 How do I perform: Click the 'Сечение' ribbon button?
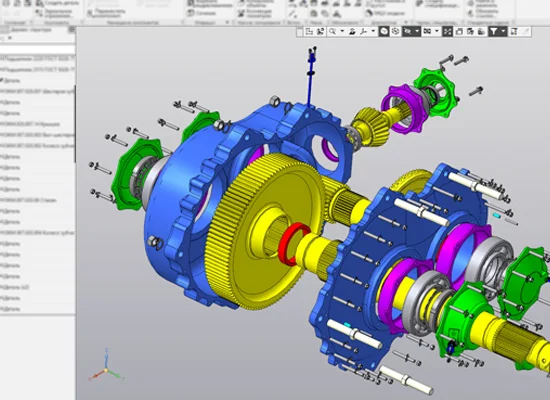pyautogui.click(x=202, y=13)
